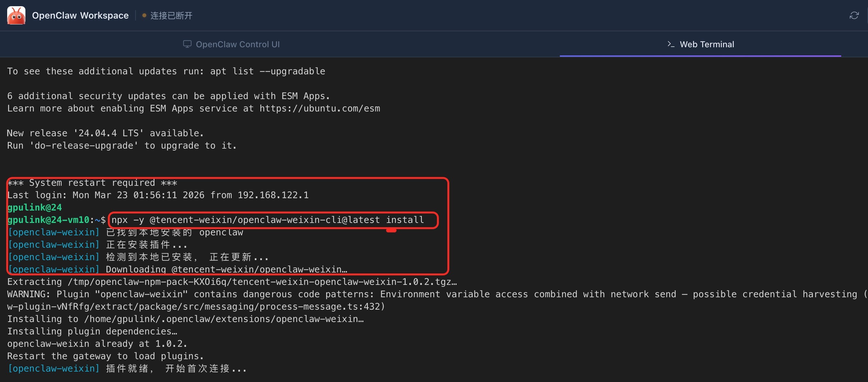The image size is (868, 382).
Task: Open the https://ubuntu.com/esm link
Action: point(319,109)
